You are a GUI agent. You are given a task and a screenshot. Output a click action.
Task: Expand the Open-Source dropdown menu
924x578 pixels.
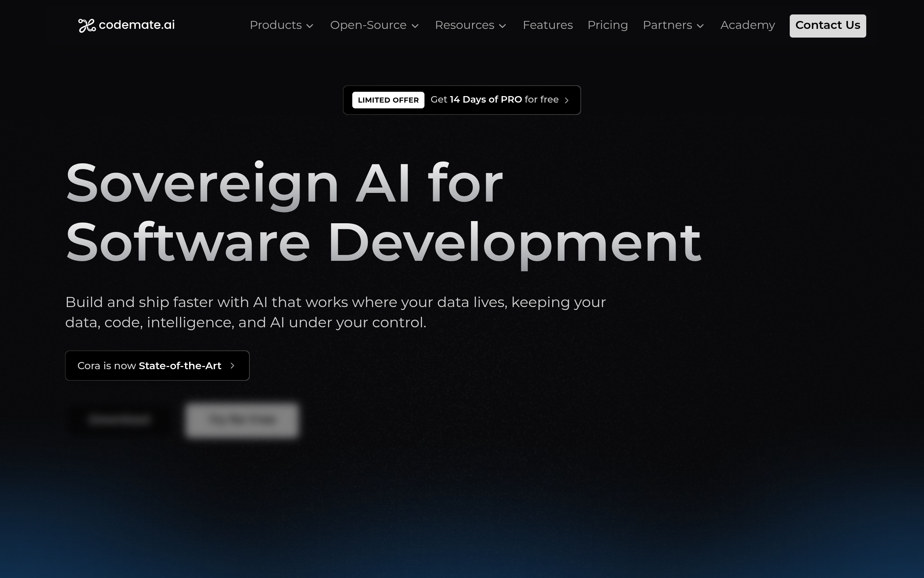(x=374, y=25)
